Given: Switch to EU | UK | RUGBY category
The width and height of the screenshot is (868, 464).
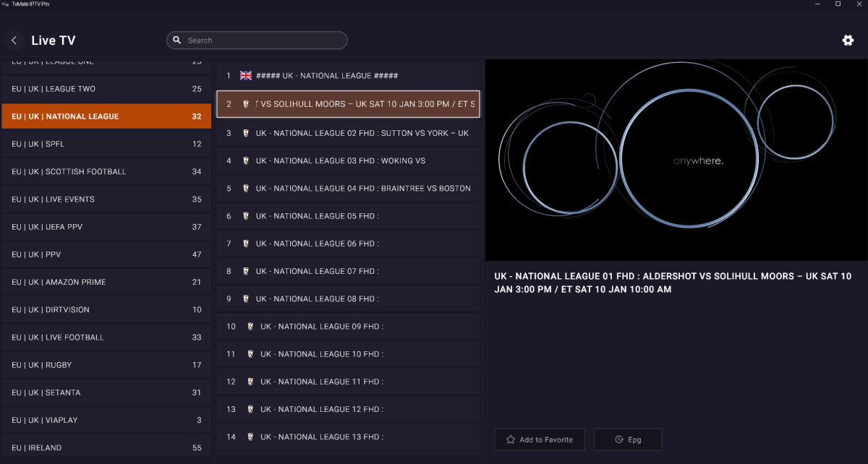Looking at the screenshot, I should [x=106, y=365].
